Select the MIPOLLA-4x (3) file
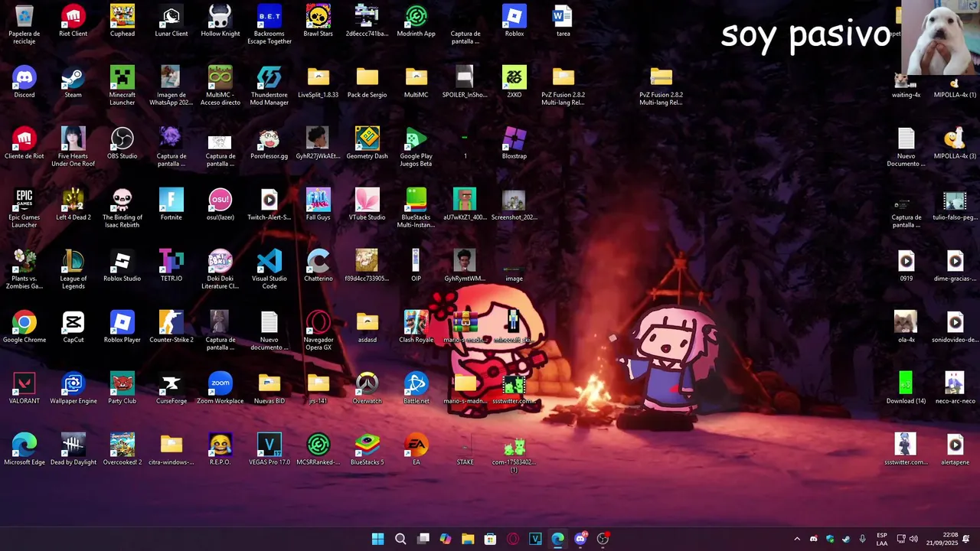The width and height of the screenshot is (980, 551). point(955,143)
